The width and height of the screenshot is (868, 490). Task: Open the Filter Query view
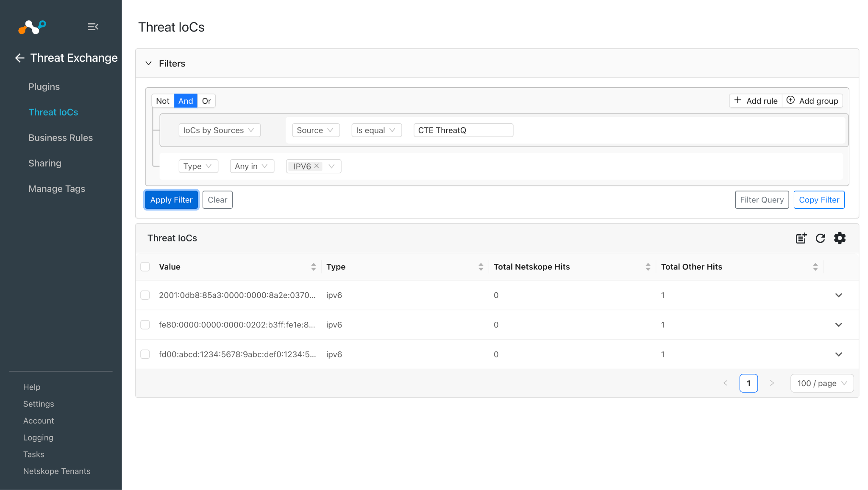pos(762,200)
